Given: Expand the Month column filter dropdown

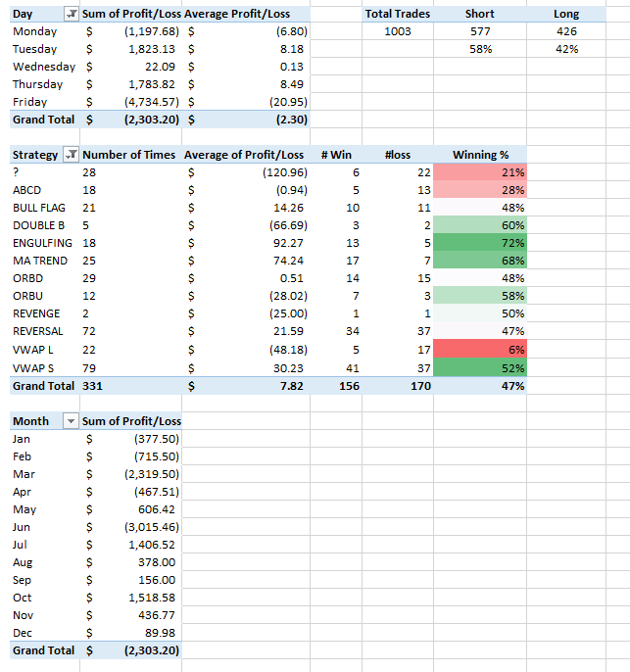Looking at the screenshot, I should pos(71,420).
